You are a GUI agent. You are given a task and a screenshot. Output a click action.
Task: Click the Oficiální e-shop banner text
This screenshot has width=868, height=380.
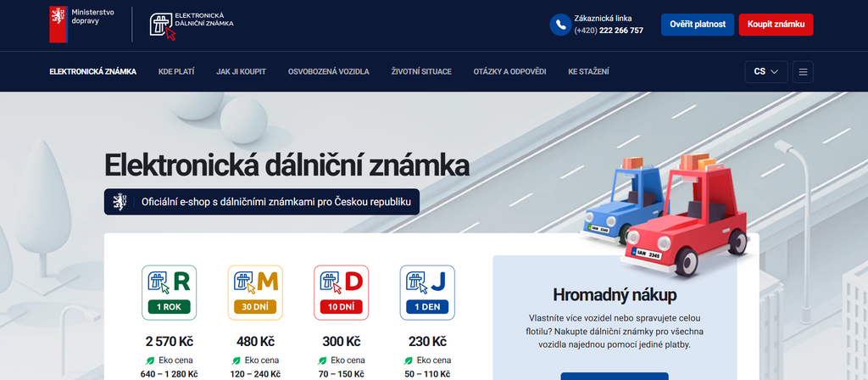[x=276, y=202]
